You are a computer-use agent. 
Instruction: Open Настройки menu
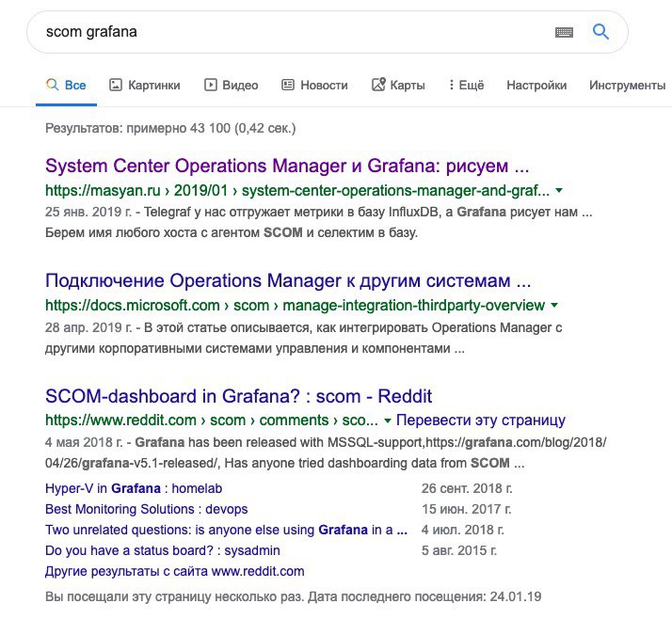[x=536, y=86]
